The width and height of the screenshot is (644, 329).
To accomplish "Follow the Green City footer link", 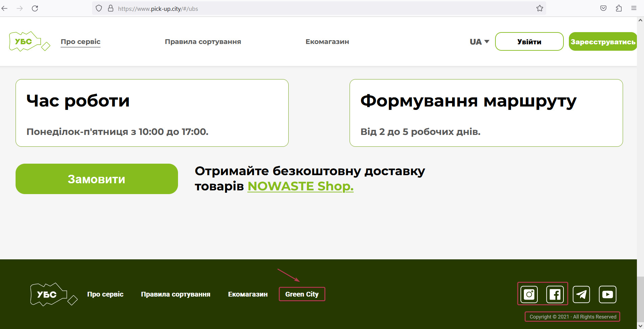I will 302,294.
